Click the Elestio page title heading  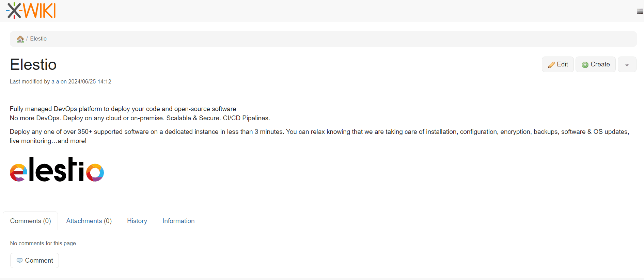click(33, 64)
